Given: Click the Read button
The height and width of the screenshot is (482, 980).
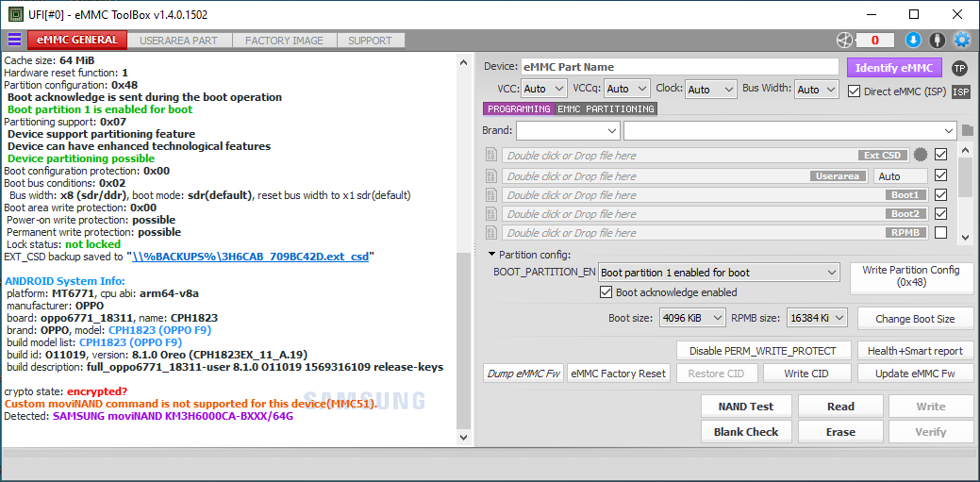Looking at the screenshot, I should pos(840,407).
